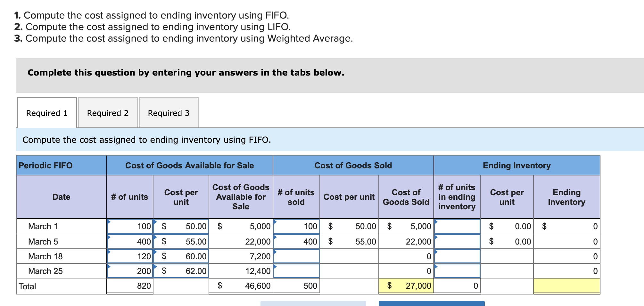
Task: Select March 1 number of units field showing 100
Action: [x=130, y=226]
